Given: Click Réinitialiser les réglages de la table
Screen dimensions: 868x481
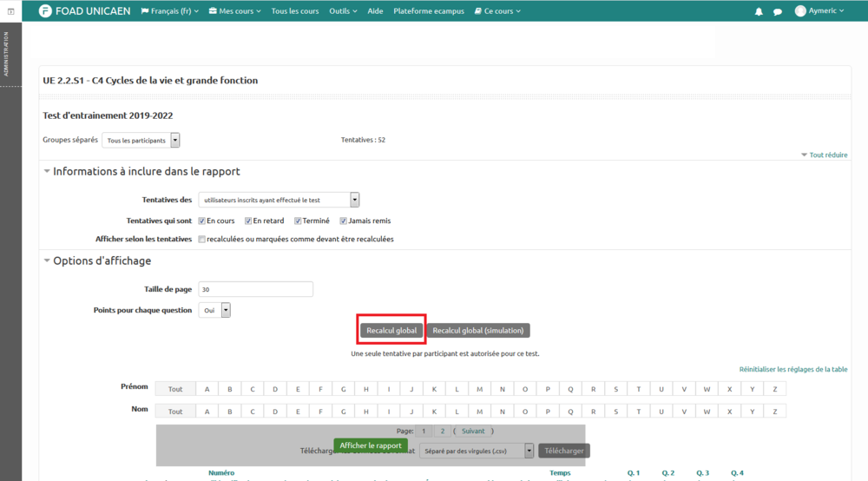Looking at the screenshot, I should tap(792, 369).
